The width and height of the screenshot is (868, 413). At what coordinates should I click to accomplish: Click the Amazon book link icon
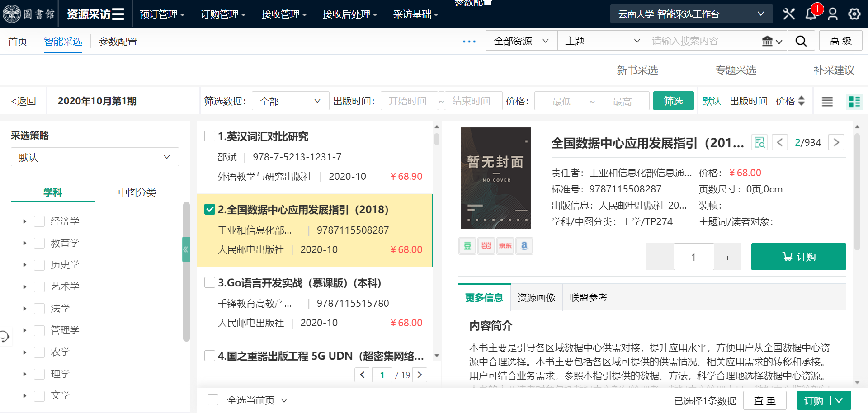pos(524,246)
